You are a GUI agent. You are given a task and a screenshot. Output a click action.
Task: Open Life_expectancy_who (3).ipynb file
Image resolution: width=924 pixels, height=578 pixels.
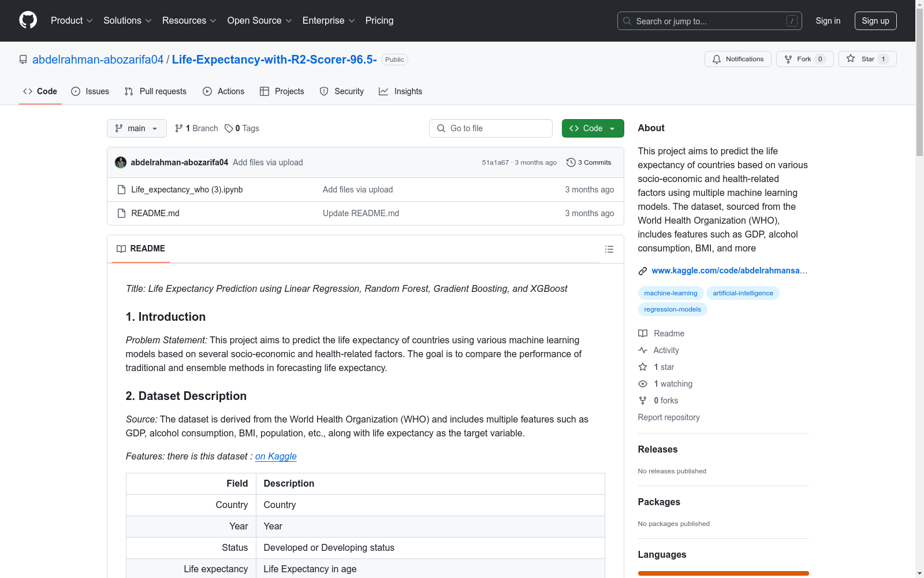(x=187, y=190)
